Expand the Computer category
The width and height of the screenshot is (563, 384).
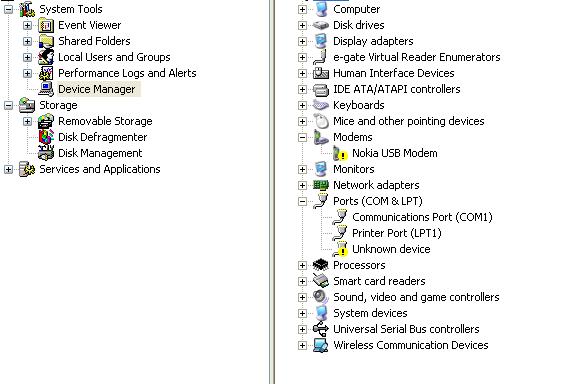pyautogui.click(x=302, y=9)
